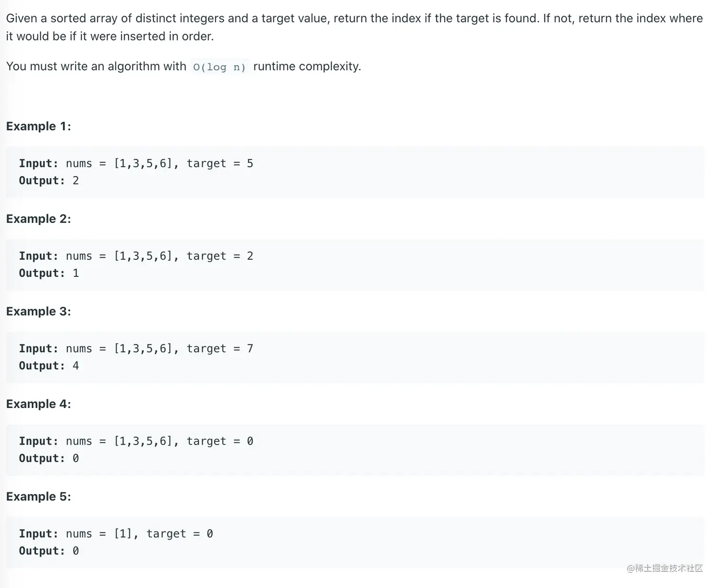The image size is (718, 588).
Task: Click Example 4's Input line with nums = [1,3,5,6]
Action: (136, 441)
